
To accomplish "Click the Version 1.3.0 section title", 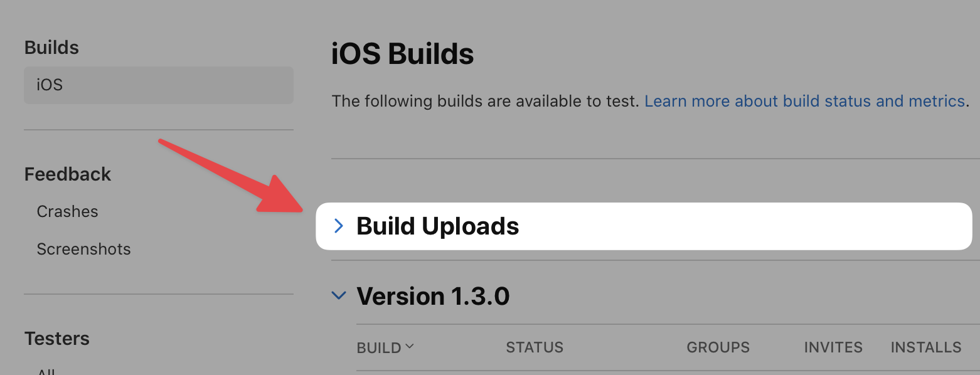I will coord(433,295).
